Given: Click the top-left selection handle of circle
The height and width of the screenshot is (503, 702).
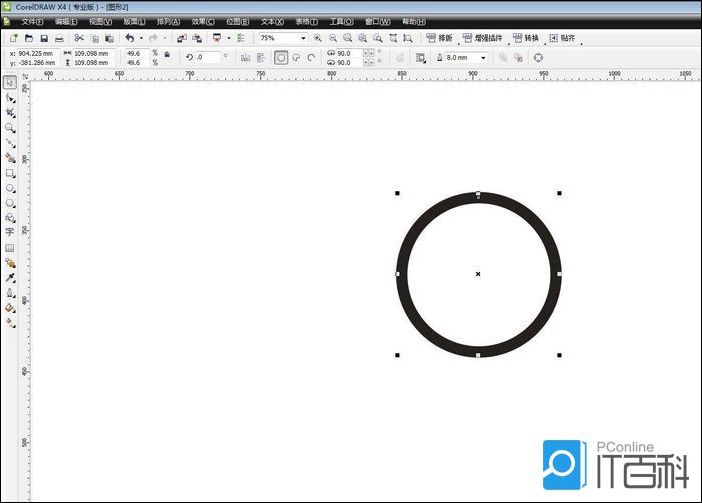Looking at the screenshot, I should 398,193.
